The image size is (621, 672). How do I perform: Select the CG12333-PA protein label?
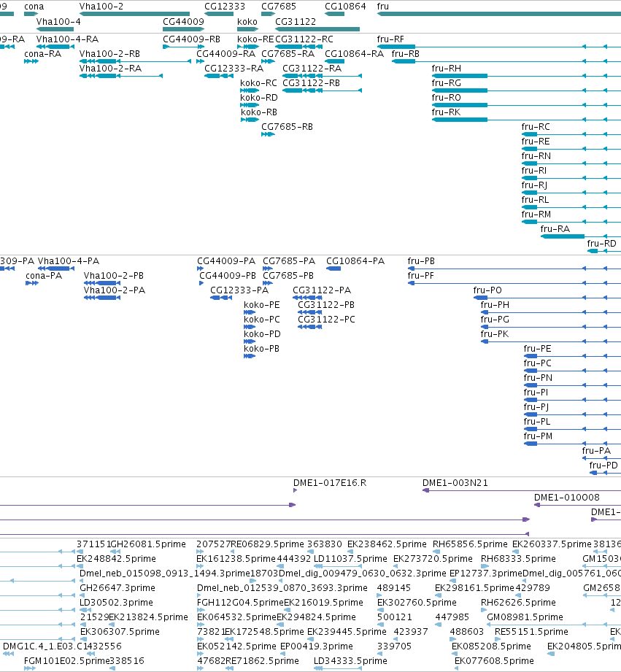(x=239, y=290)
